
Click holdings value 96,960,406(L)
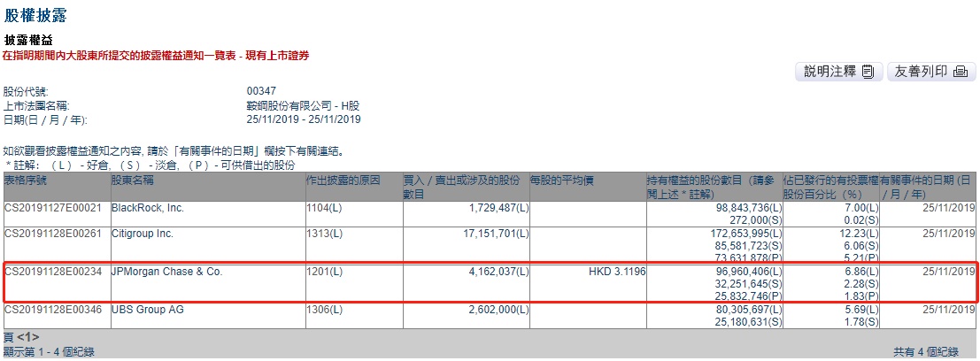coord(748,271)
